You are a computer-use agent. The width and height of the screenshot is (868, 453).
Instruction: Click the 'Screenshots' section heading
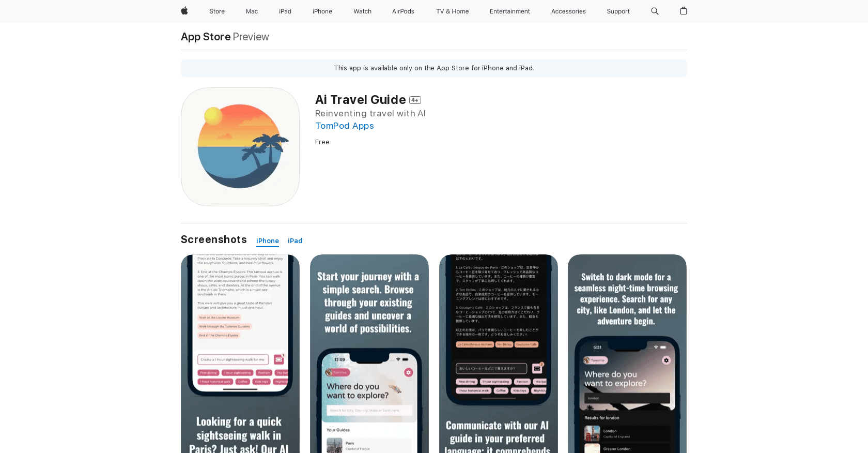(x=214, y=239)
